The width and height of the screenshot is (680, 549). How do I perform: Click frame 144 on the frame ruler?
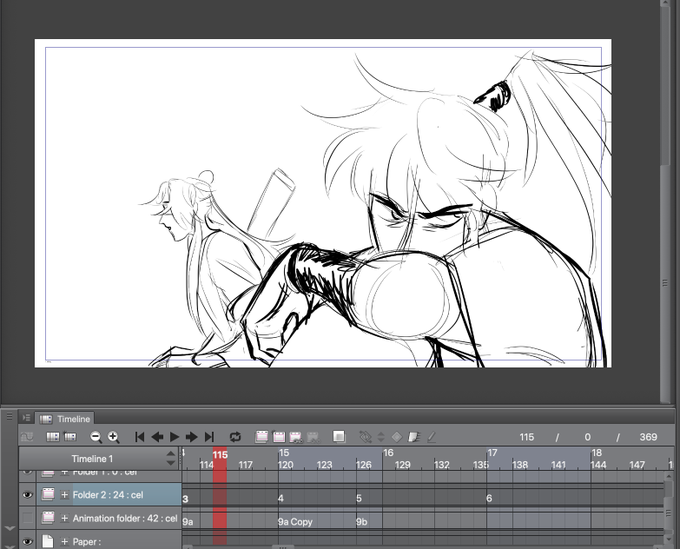coord(598,465)
